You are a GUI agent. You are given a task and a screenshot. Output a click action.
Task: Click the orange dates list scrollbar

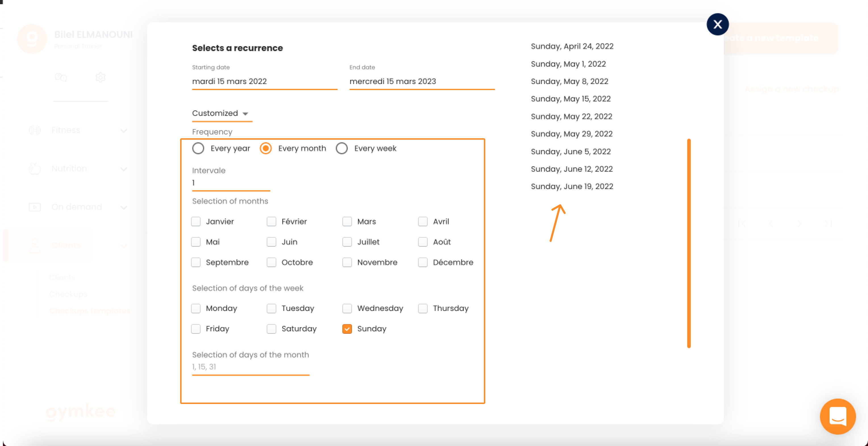[x=689, y=243]
